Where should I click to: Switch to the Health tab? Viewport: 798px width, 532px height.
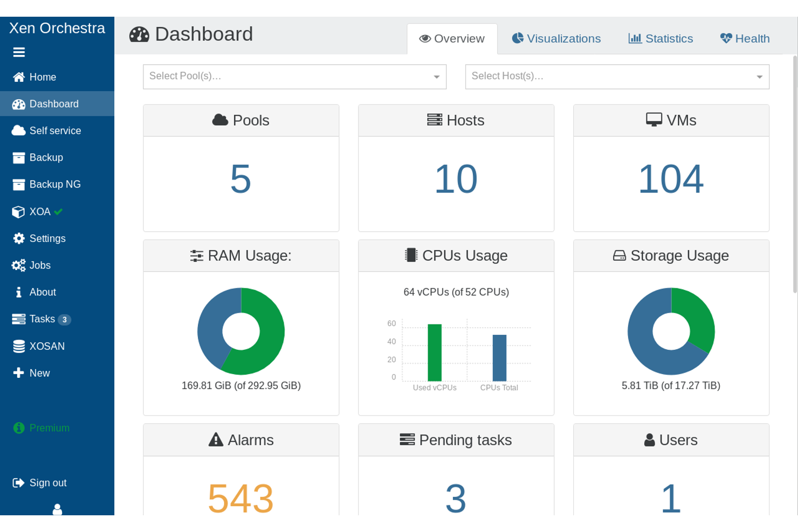[x=745, y=39]
